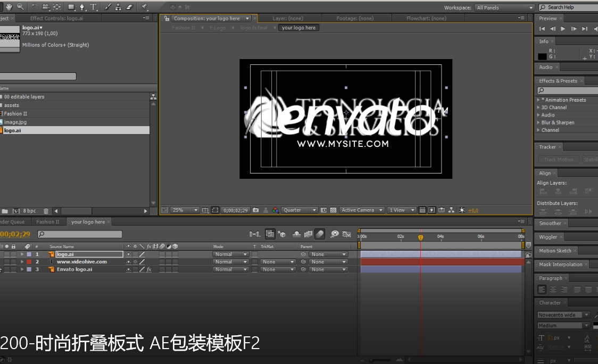The image size is (598, 364).
Task: Open the 1 View layout dropdown
Action: click(402, 210)
